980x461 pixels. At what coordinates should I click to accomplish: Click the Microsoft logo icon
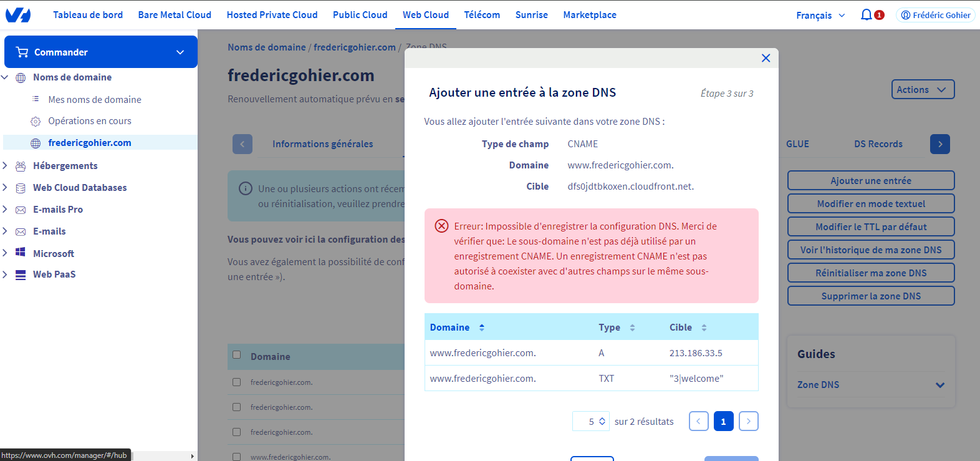pos(21,253)
